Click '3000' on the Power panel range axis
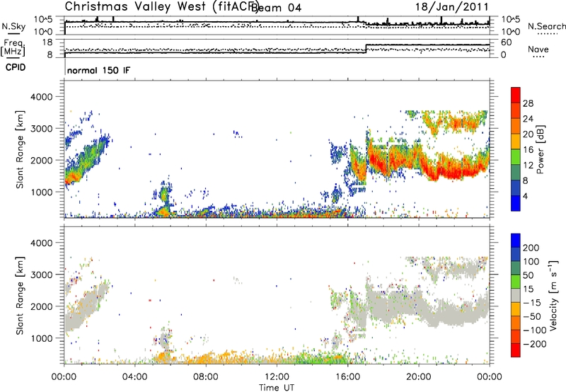The image size is (566, 392). (41, 129)
